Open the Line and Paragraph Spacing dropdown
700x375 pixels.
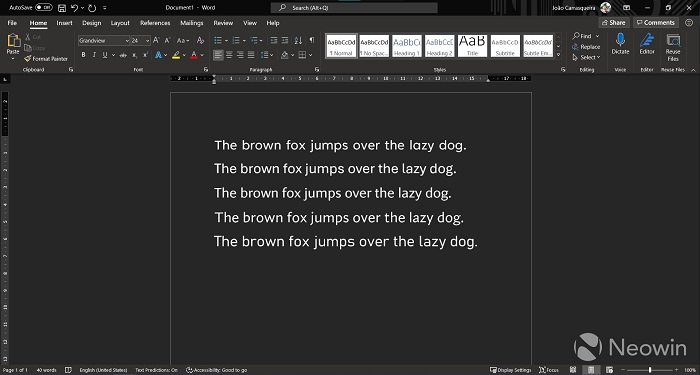pos(267,55)
